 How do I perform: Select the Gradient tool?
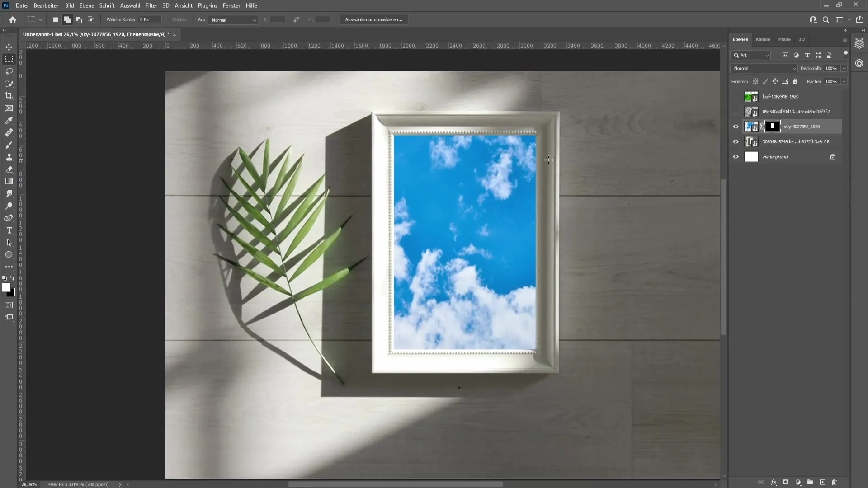(x=9, y=183)
